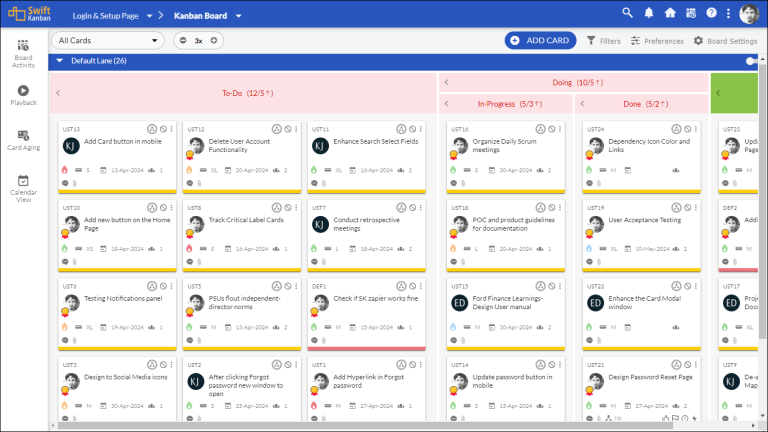Click the block icon on card UST6
The width and height of the screenshot is (768, 432).
pyautogui.click(x=163, y=286)
